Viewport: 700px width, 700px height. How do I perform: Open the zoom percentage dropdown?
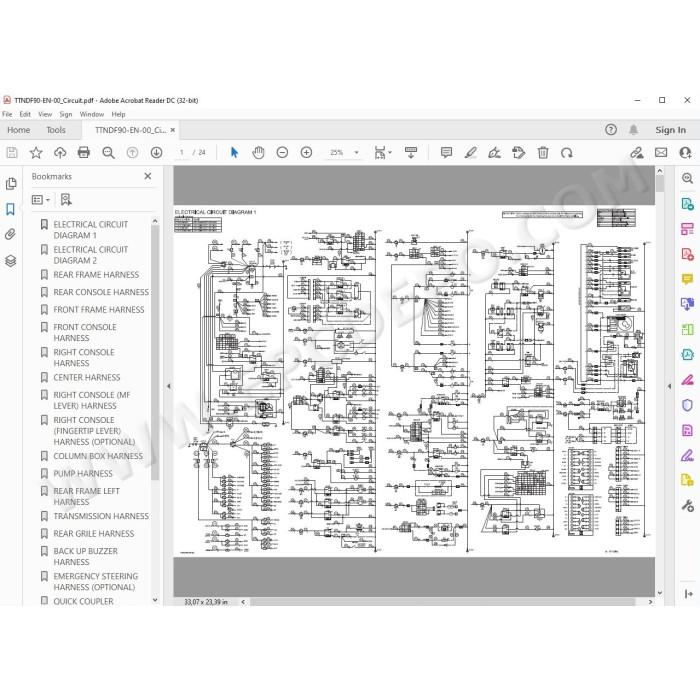pyautogui.click(x=356, y=153)
